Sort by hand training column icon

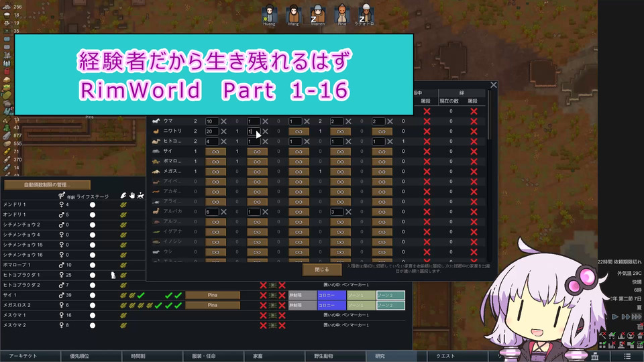click(132, 195)
